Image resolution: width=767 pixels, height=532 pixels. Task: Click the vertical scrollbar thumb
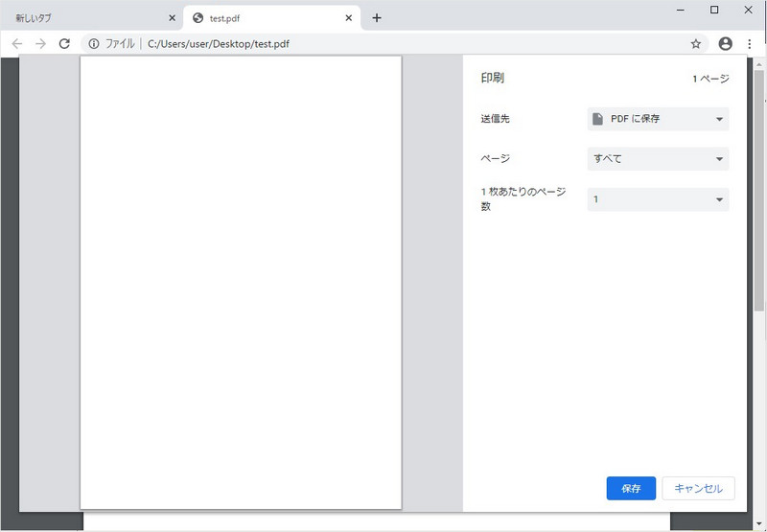(759, 191)
